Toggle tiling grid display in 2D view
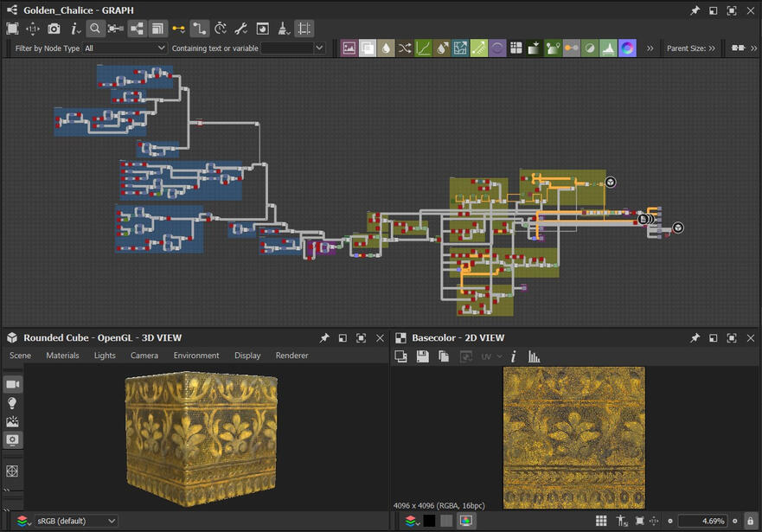This screenshot has height=532, width=762. point(601,521)
